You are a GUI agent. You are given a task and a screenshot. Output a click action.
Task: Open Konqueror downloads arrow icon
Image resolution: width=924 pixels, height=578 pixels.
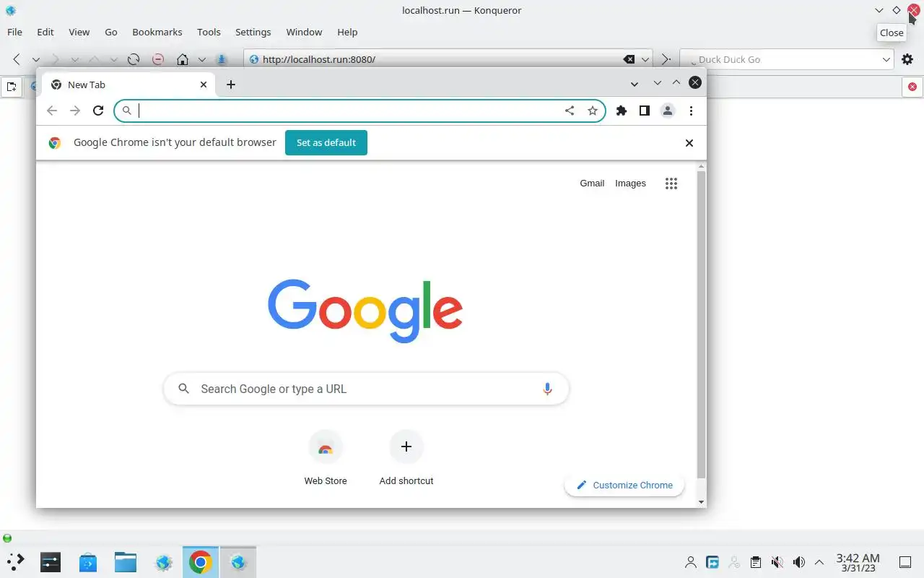pyautogui.click(x=222, y=59)
